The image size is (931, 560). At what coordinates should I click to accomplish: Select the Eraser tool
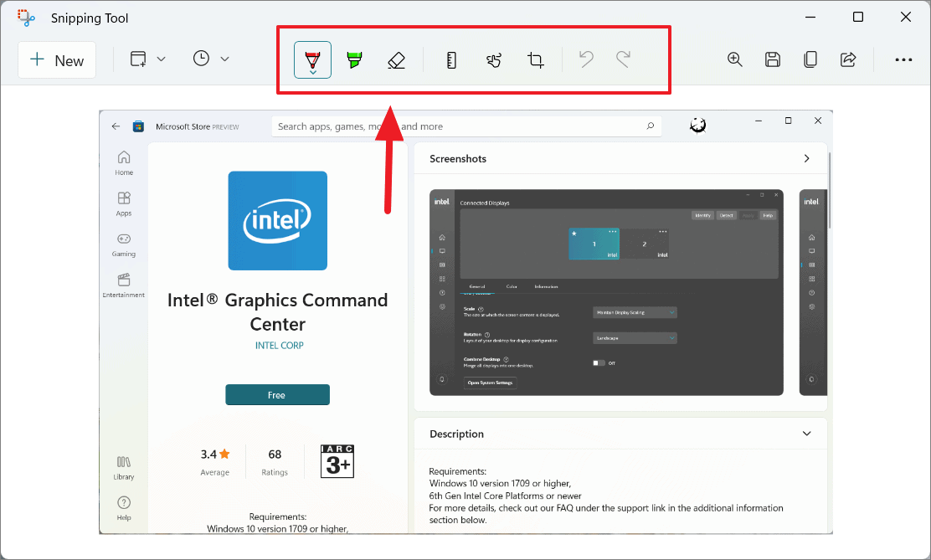coord(395,59)
